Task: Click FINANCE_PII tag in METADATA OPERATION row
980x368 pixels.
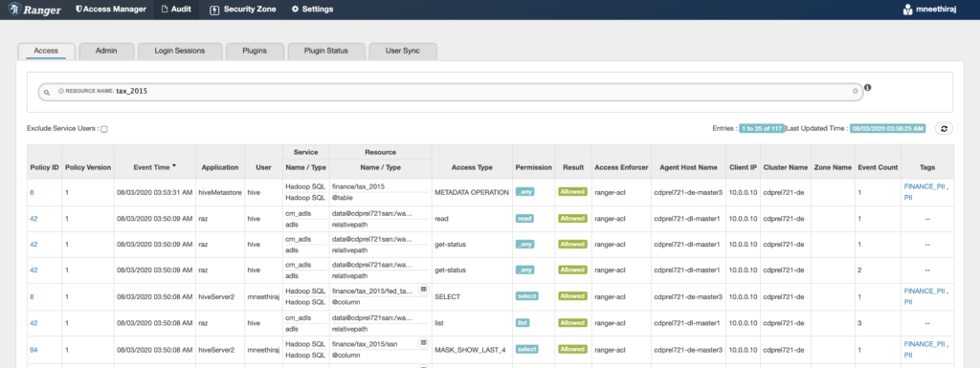Action: pyautogui.click(x=925, y=186)
